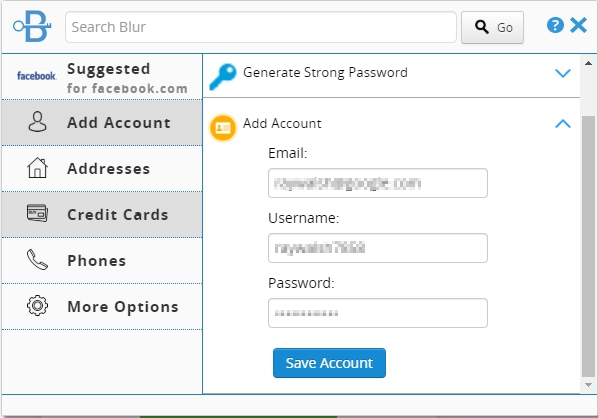Viewport: 598px width, 418px height.
Task: Click the scrollbar down arrow
Action: pos(588,385)
